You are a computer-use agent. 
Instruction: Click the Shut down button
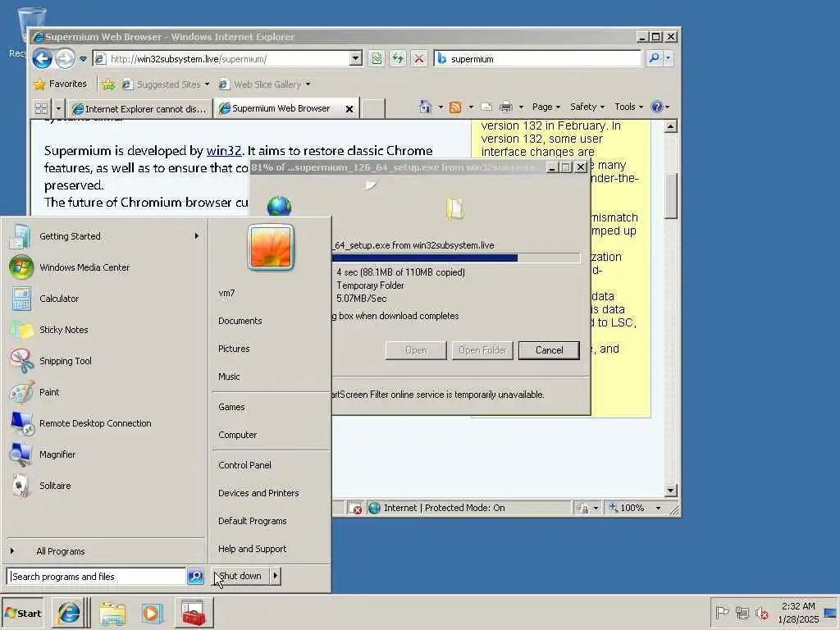click(x=240, y=576)
